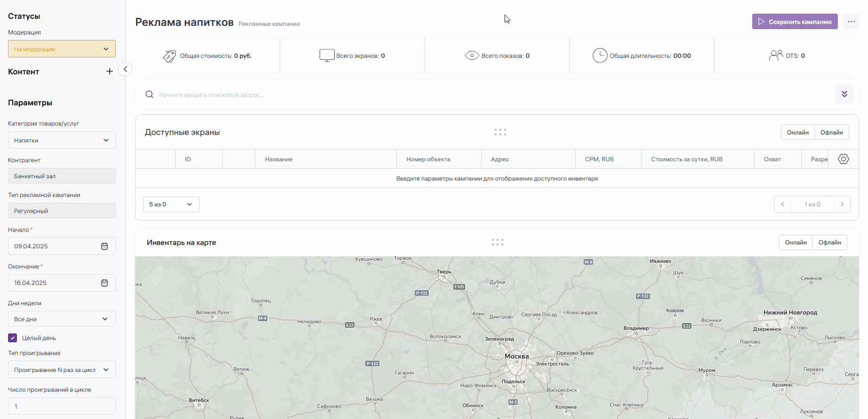This screenshot has height=419, width=868.
Task: Open the Тип проигрывания dropdown
Action: tap(62, 370)
